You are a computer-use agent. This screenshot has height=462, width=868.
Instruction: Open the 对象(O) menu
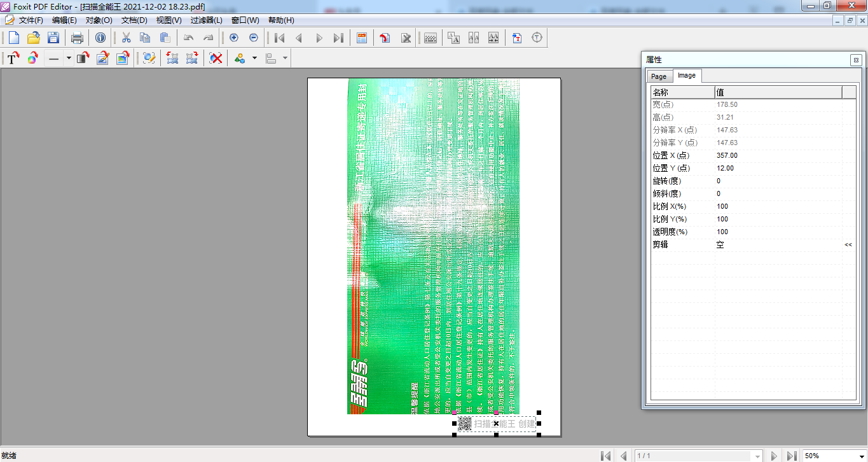[x=99, y=20]
